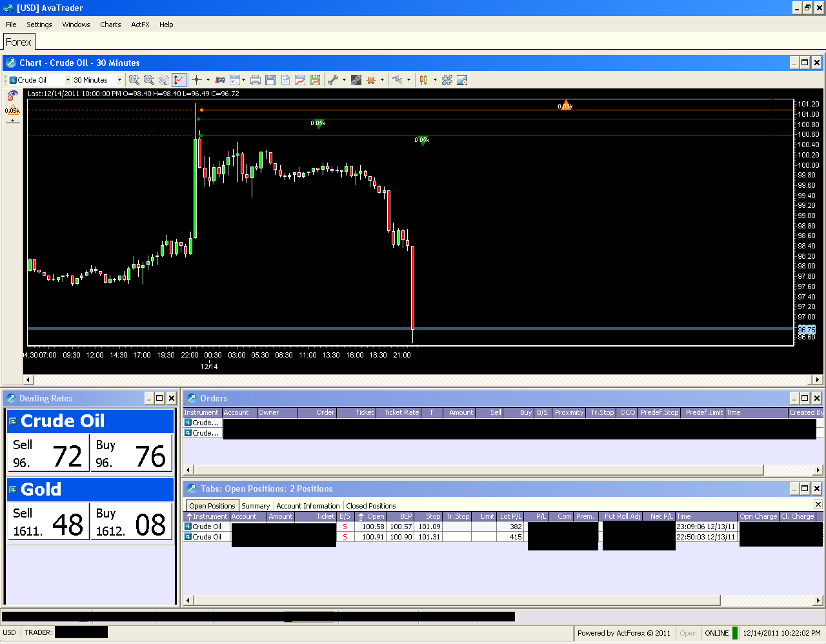This screenshot has width=826, height=644.
Task: Open the Charts menu
Action: click(110, 25)
